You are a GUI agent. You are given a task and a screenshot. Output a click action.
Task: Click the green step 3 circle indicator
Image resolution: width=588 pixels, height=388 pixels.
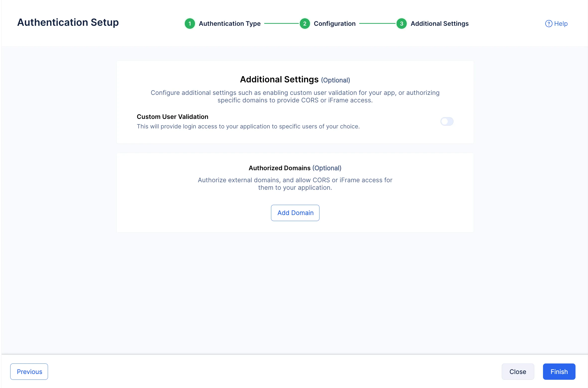(x=401, y=24)
